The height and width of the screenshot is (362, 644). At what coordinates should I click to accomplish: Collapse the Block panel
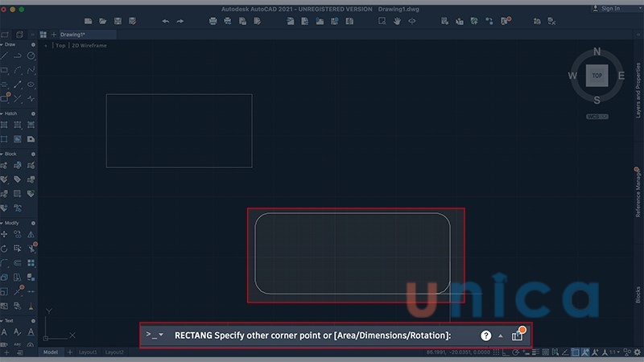pos(2,154)
